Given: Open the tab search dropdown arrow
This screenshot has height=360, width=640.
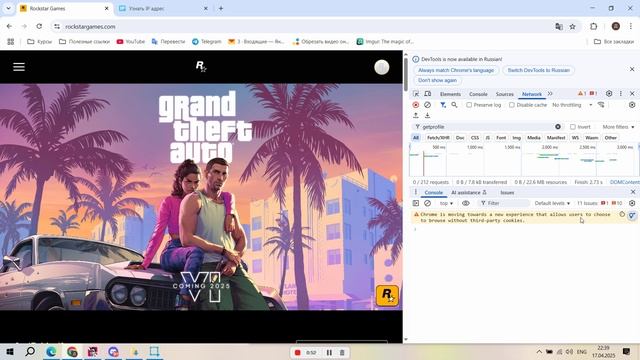Looking at the screenshot, I should [x=8, y=8].
